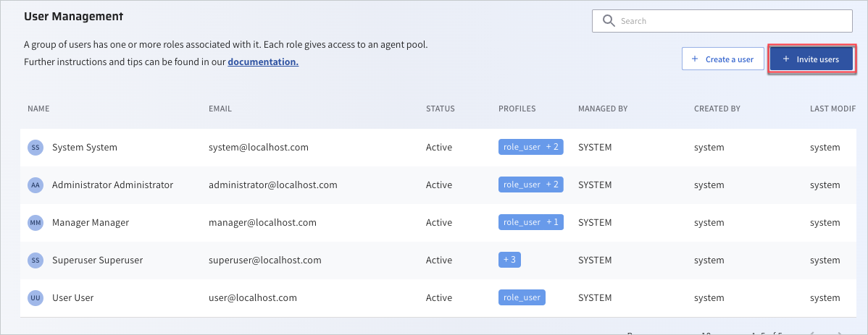Click the STATUS column header
This screenshot has height=335, width=868.
(x=440, y=109)
